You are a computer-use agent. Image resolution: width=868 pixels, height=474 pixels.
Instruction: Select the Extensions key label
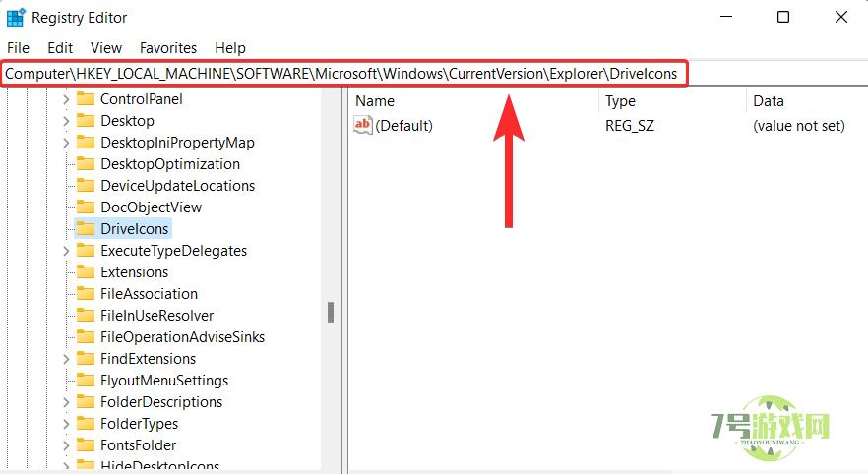click(x=134, y=272)
